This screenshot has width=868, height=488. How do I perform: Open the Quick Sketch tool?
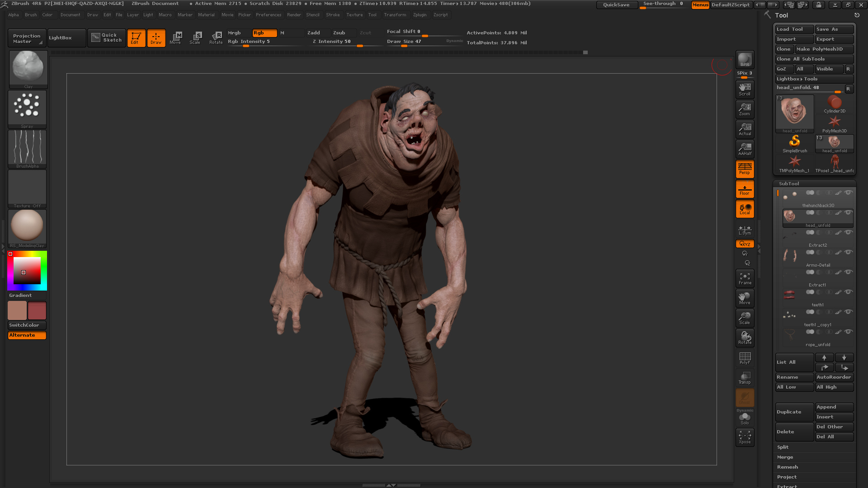[x=107, y=38]
